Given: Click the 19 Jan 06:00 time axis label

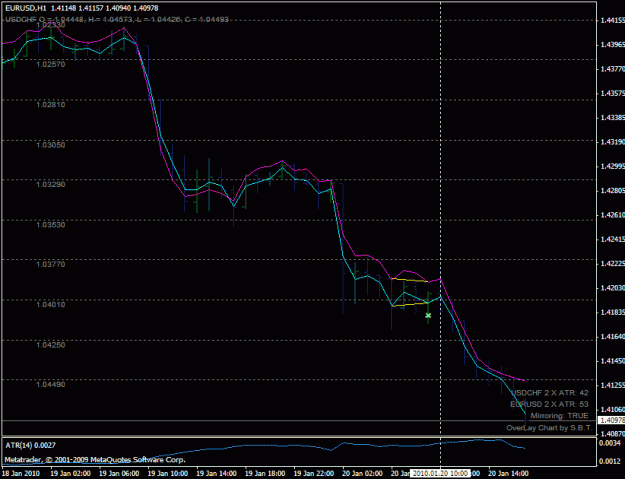Looking at the screenshot, I should [119, 473].
